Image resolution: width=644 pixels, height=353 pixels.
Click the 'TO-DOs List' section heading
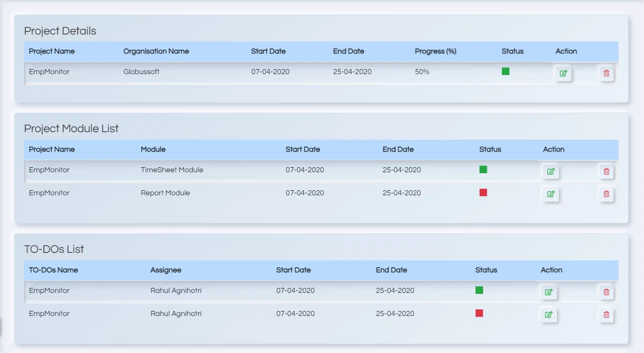54,249
